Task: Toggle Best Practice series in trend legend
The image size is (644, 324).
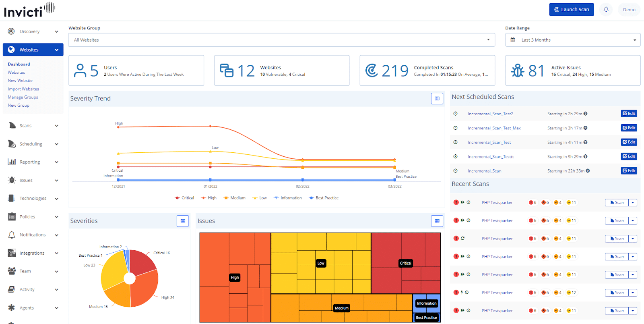Action: 324,198
